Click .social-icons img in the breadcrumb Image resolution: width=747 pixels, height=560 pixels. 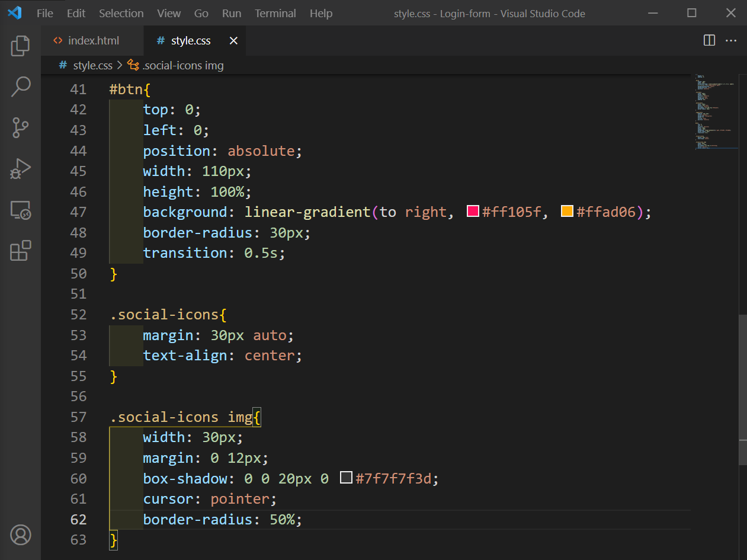click(x=183, y=65)
